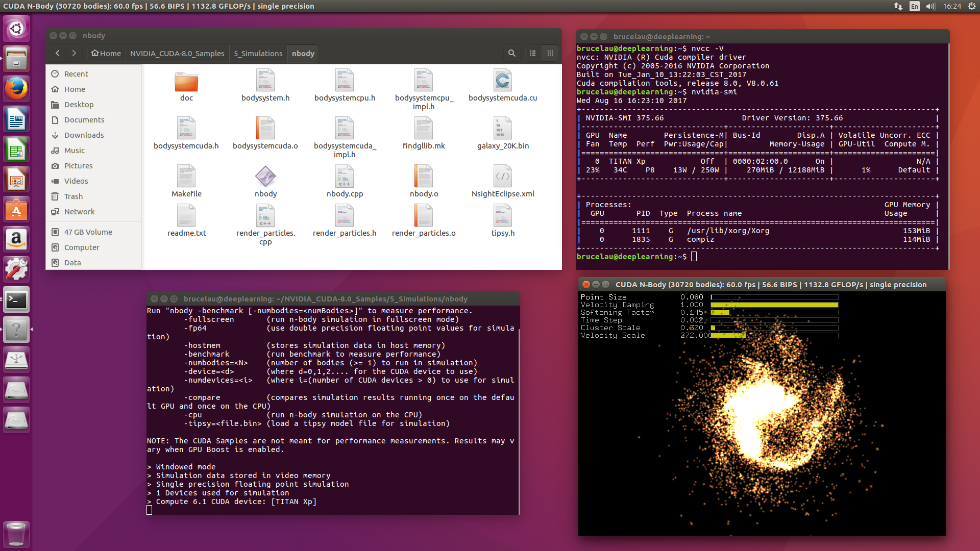Image resolution: width=980 pixels, height=551 pixels.
Task: Click the Home breadcrumb in path bar
Action: pyautogui.click(x=106, y=53)
